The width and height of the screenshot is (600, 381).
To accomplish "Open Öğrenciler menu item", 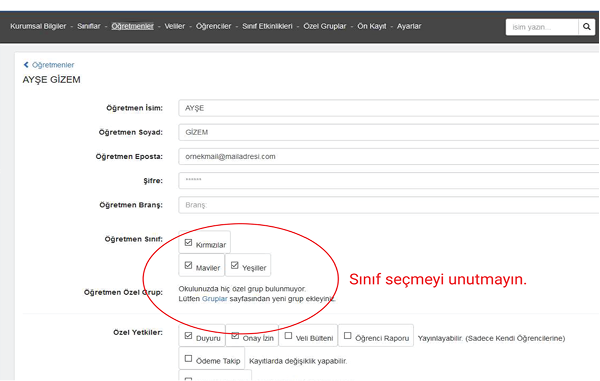I will (214, 26).
